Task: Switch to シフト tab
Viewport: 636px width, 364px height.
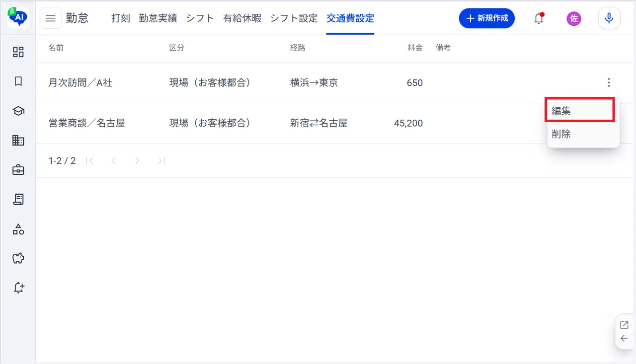Action: pos(200,18)
